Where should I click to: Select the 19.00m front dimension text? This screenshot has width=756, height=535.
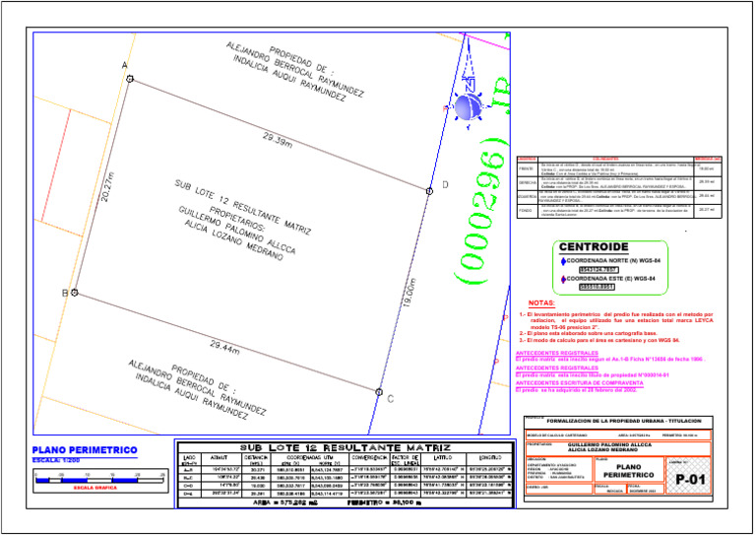click(x=409, y=293)
